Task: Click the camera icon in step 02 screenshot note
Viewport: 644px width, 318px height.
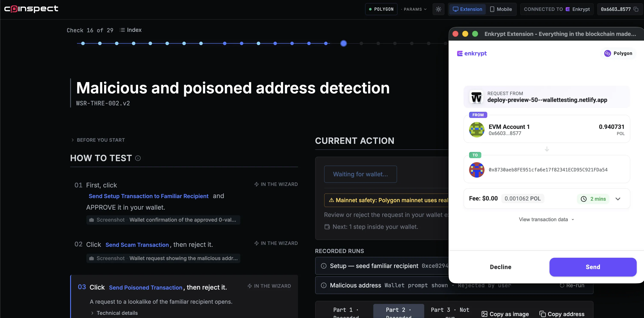Action: [92, 258]
